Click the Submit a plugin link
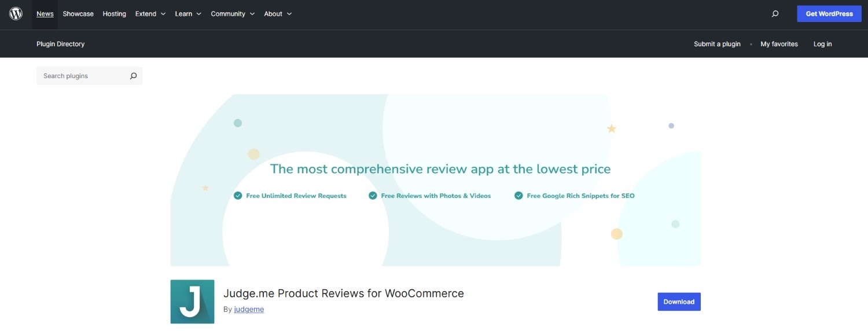868x331 pixels. [x=717, y=44]
